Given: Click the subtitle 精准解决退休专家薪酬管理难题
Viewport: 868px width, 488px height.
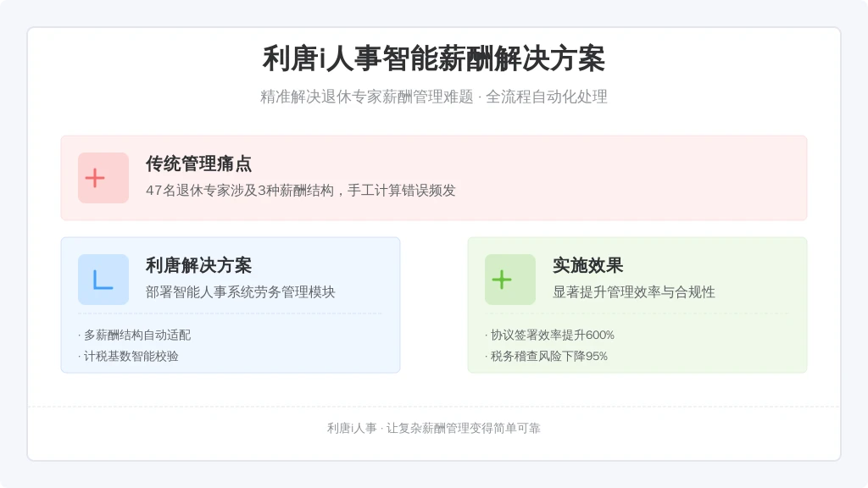Looking at the screenshot, I should pos(367,97).
